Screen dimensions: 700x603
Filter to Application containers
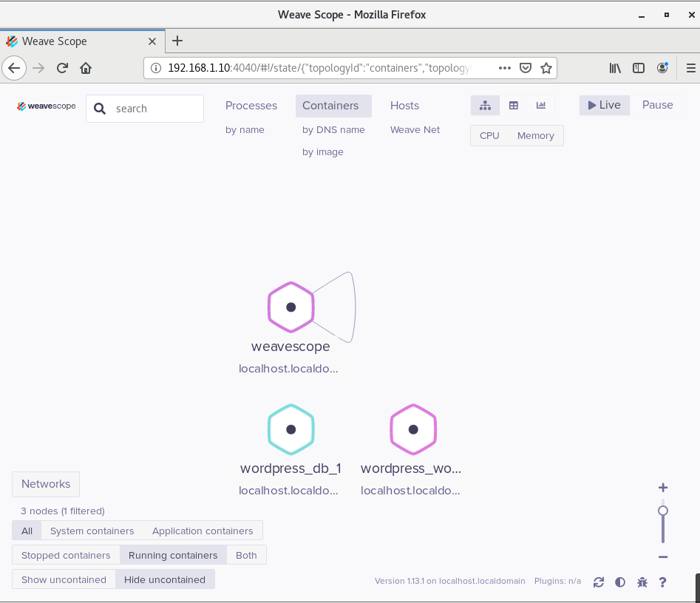pyautogui.click(x=203, y=531)
